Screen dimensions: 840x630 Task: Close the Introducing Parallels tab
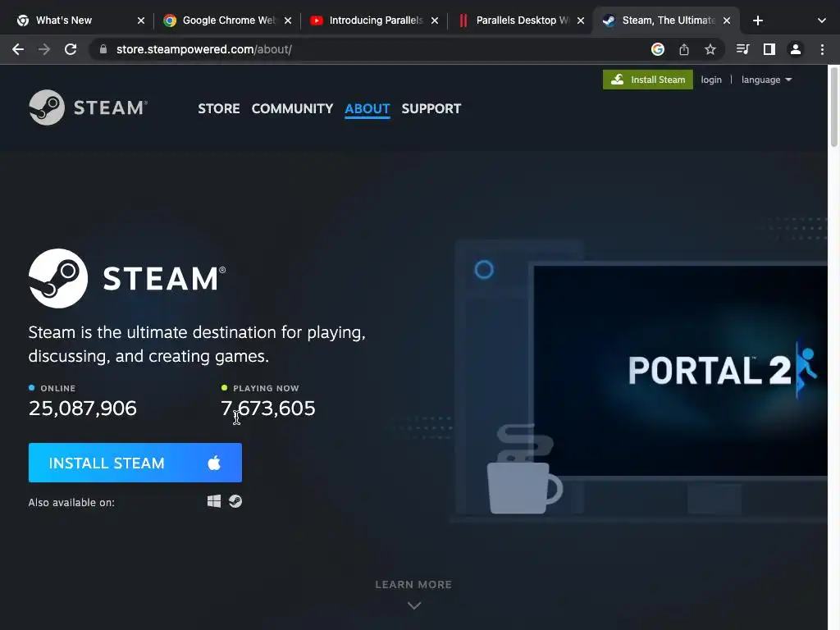click(x=435, y=21)
